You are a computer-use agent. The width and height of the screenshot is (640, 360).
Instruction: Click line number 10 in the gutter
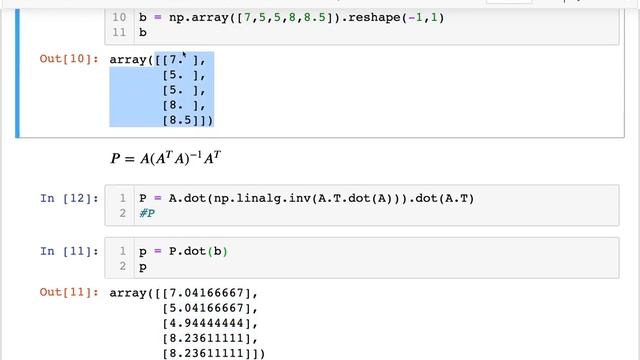click(119, 18)
